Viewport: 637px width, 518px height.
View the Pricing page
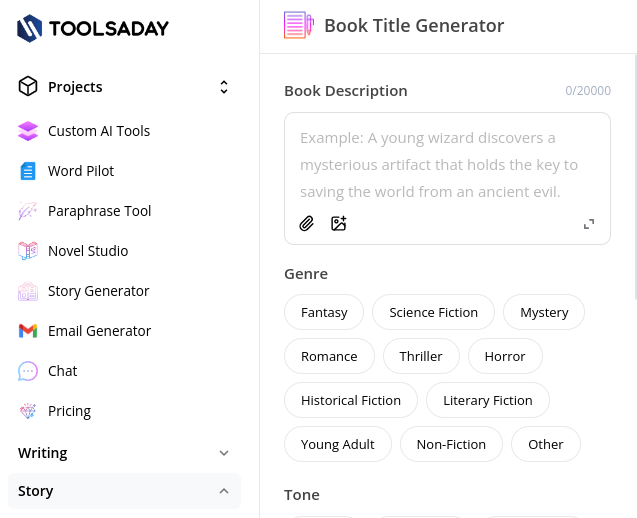click(x=69, y=411)
